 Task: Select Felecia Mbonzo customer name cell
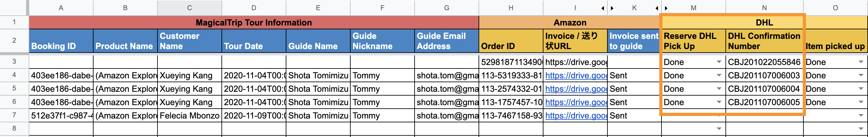pos(189,116)
